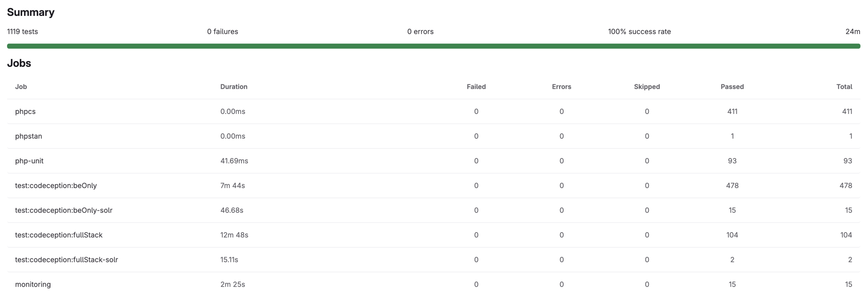Viewport: 868px width, 302px height.
Task: Click the Errors column header
Action: [561, 87]
